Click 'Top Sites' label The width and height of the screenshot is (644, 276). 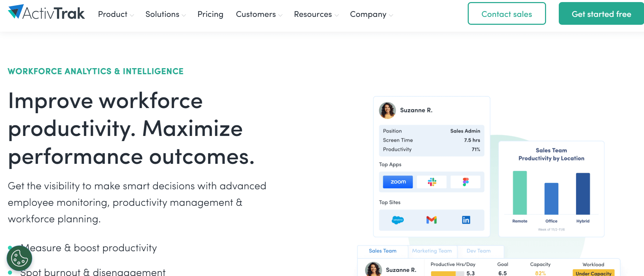[390, 202]
